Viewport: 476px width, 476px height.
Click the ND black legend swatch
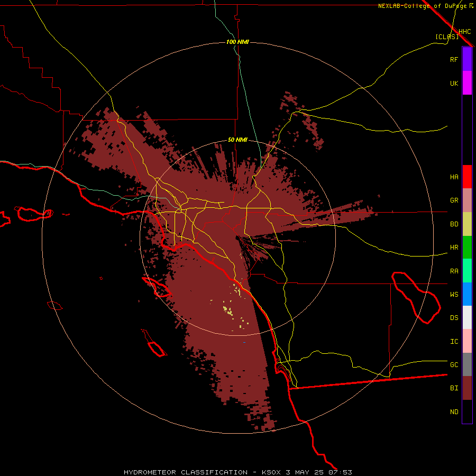tap(467, 411)
